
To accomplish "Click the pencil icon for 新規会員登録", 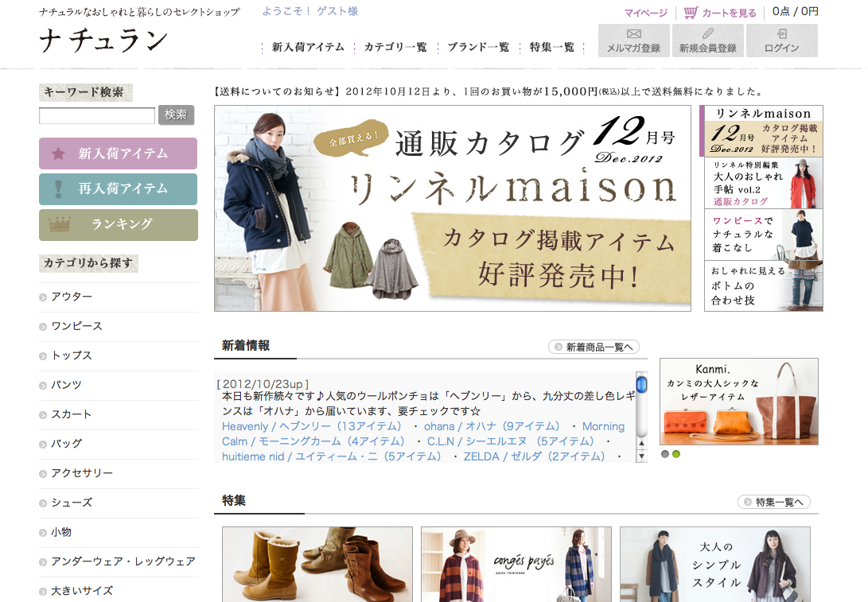I will (x=708, y=33).
